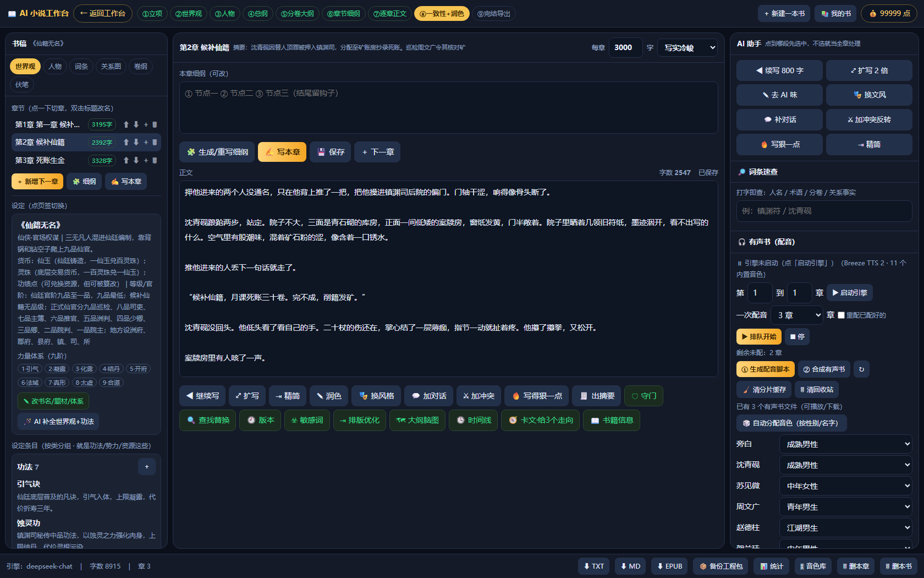Open 大纲脑图 outline mind map
Viewport: 924px width, 578px height.
pos(417,420)
